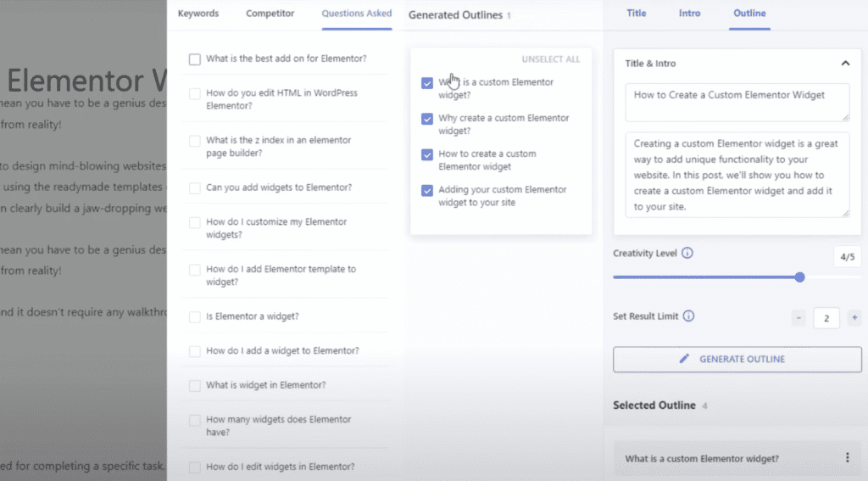The width and height of the screenshot is (868, 481).
Task: Click the Creativity Level slider handle
Action: click(x=799, y=277)
